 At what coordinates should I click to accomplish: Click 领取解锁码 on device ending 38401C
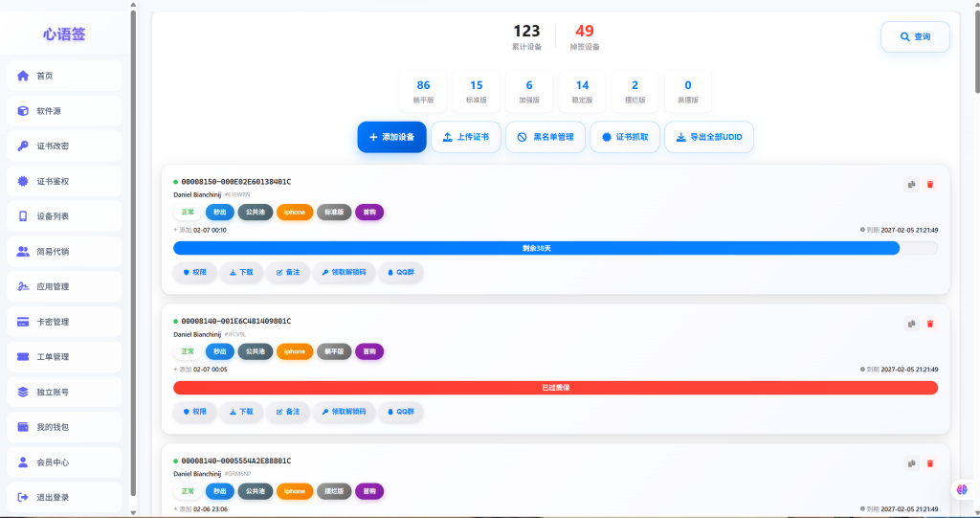(344, 272)
